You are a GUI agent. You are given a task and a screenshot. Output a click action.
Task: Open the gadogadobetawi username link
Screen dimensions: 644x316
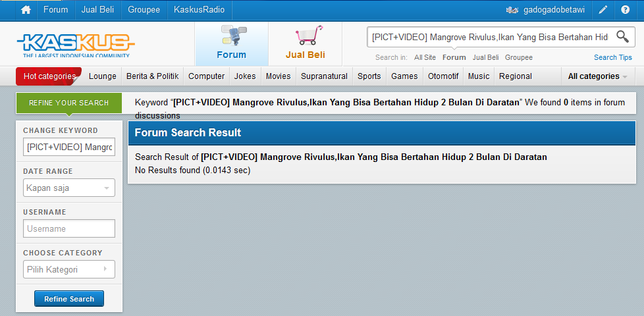[554, 10]
